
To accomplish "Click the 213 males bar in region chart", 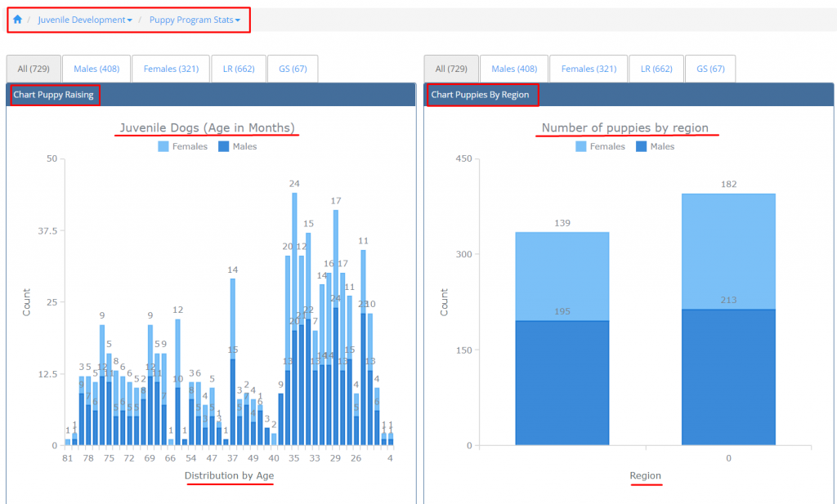I will pyautogui.click(x=728, y=376).
